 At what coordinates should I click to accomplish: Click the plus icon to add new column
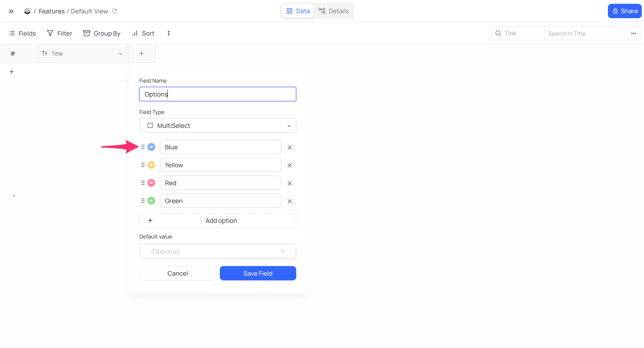(141, 53)
